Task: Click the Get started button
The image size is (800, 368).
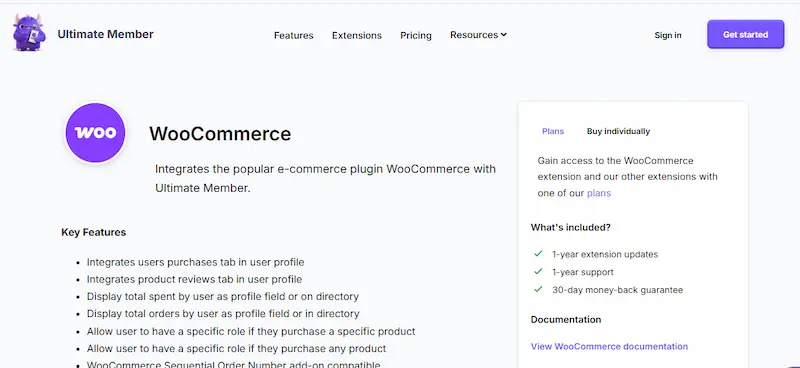Action: [x=745, y=34]
